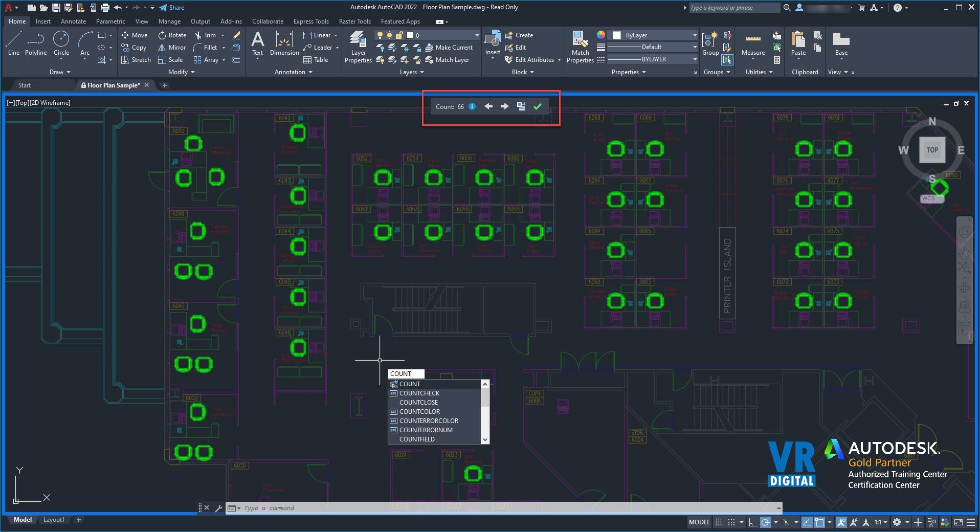Click the object color wheel icon

click(x=601, y=35)
